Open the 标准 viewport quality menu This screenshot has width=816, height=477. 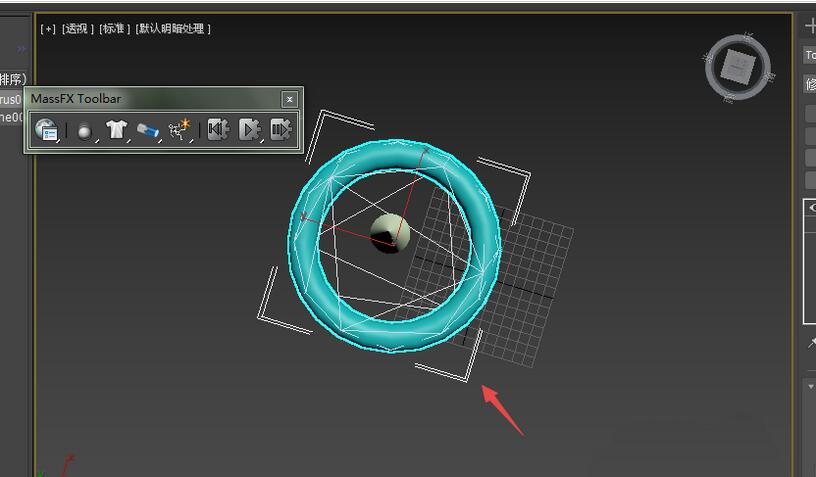[114, 29]
